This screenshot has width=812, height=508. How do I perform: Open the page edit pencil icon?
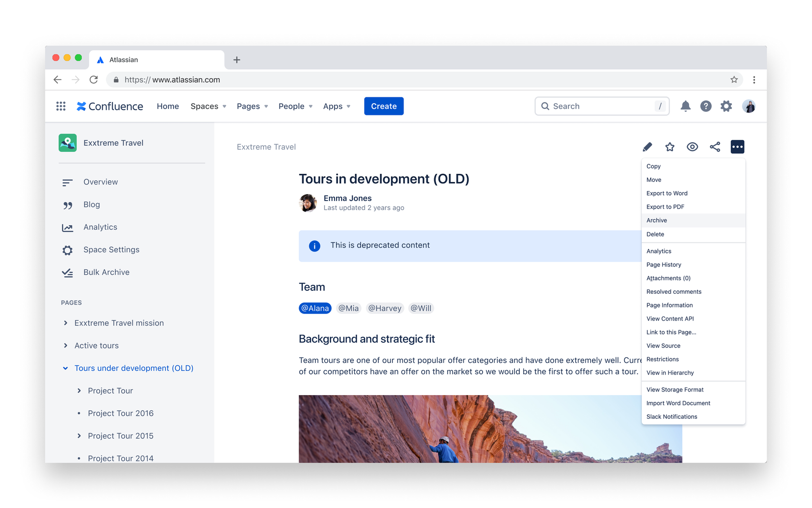(647, 146)
